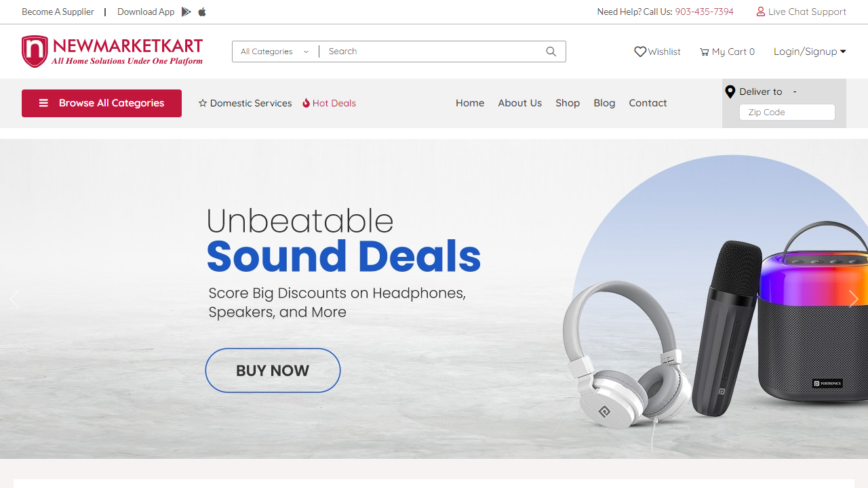Open the Wishlist heart icon
Screen dimensions: 868x488
pyautogui.click(x=640, y=52)
